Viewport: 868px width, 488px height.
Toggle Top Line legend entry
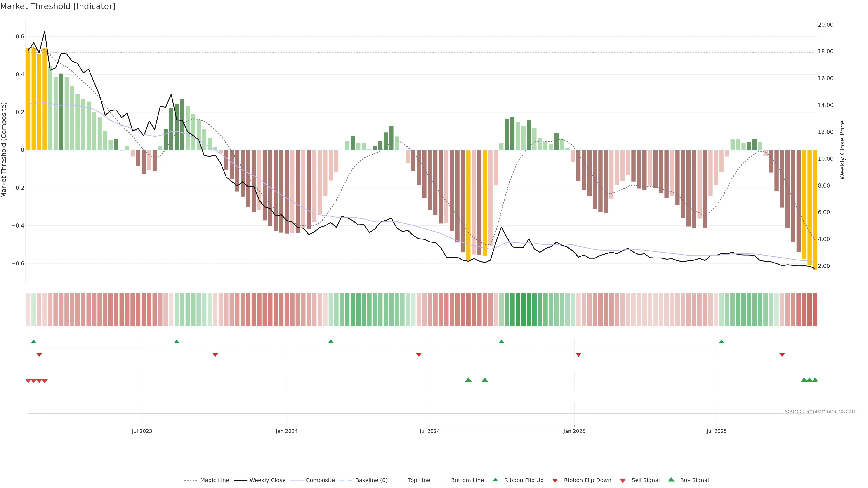click(x=418, y=480)
